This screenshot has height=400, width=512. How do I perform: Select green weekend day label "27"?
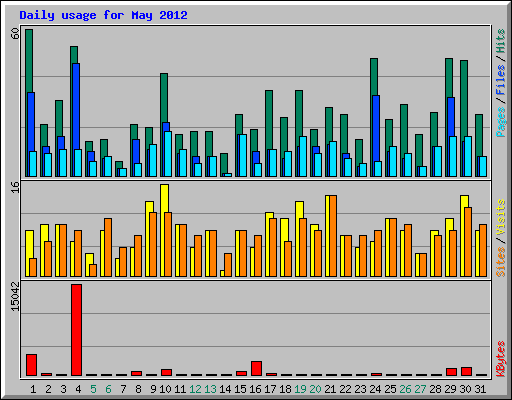(x=420, y=389)
